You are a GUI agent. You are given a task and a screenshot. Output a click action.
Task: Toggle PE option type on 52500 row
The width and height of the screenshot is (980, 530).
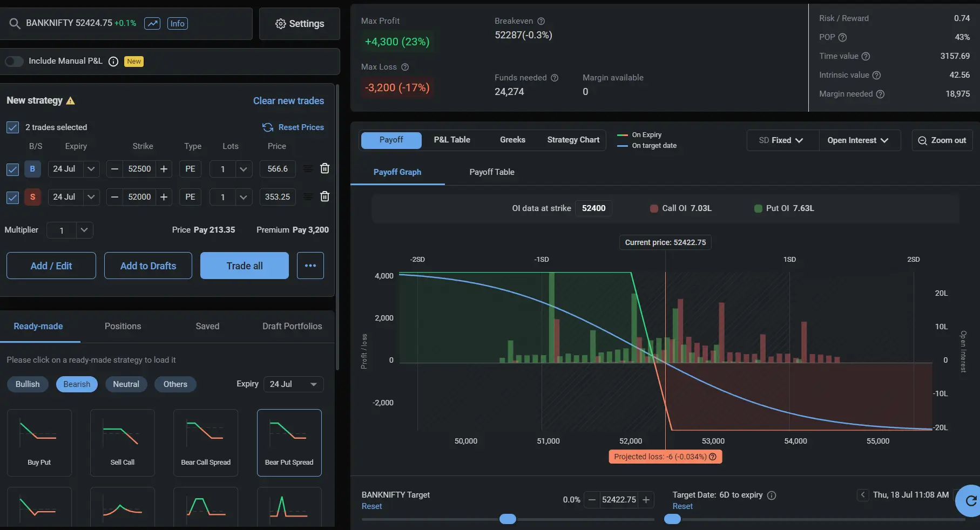pos(190,169)
